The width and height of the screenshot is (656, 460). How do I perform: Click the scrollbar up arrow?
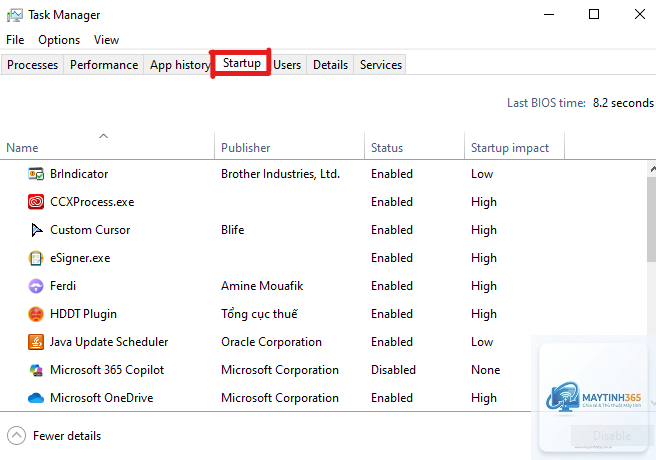(x=652, y=169)
